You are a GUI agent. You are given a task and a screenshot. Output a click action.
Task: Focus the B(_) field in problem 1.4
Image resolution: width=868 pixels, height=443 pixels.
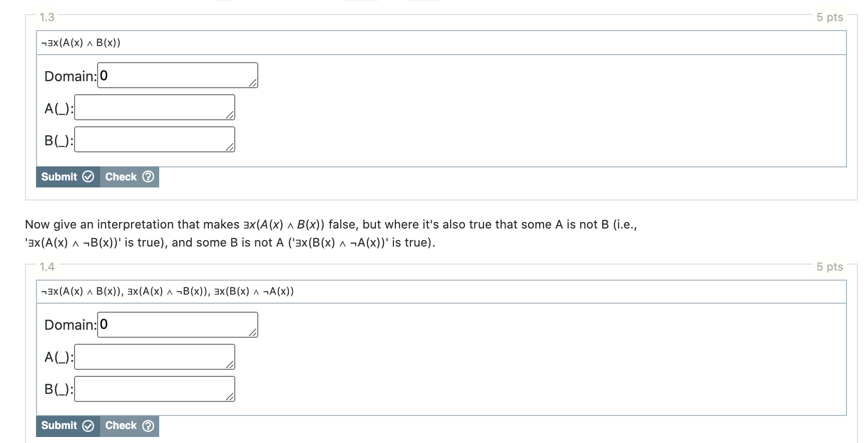click(155, 389)
